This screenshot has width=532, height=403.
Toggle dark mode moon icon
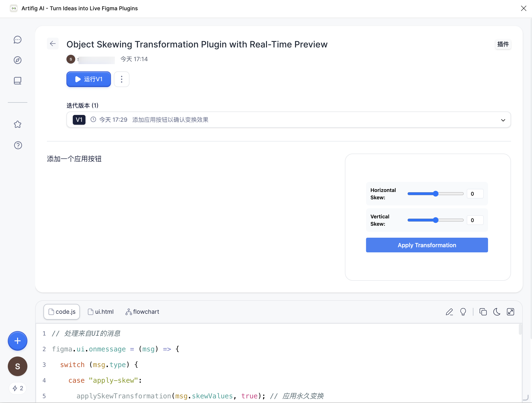[497, 312]
